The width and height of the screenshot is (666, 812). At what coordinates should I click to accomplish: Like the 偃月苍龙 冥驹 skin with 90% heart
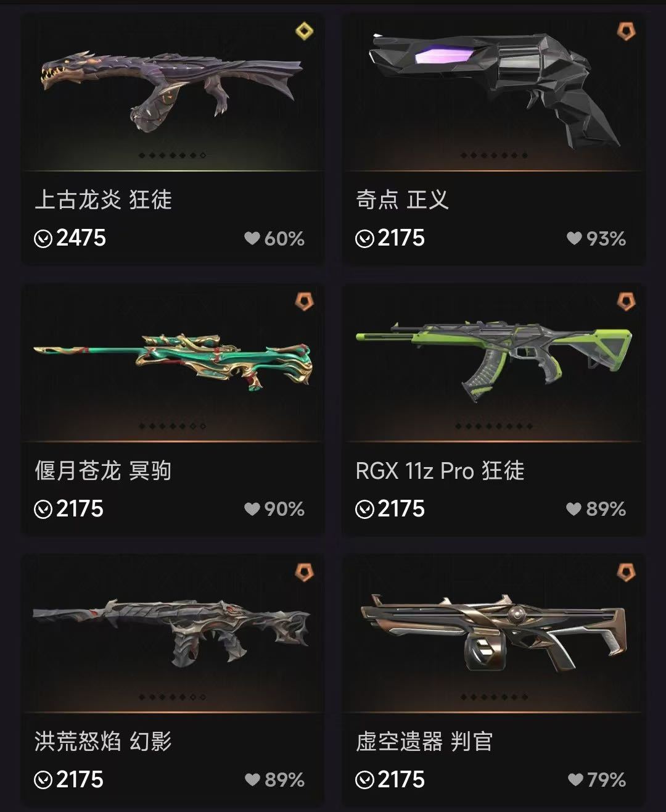tap(252, 509)
